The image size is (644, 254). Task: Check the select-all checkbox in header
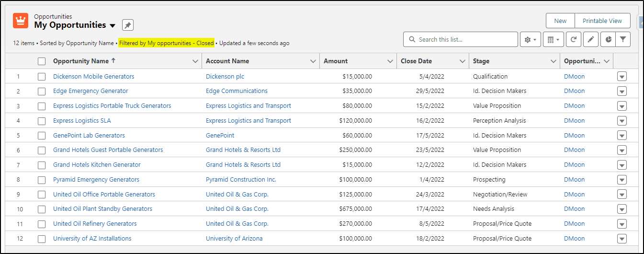click(x=42, y=61)
